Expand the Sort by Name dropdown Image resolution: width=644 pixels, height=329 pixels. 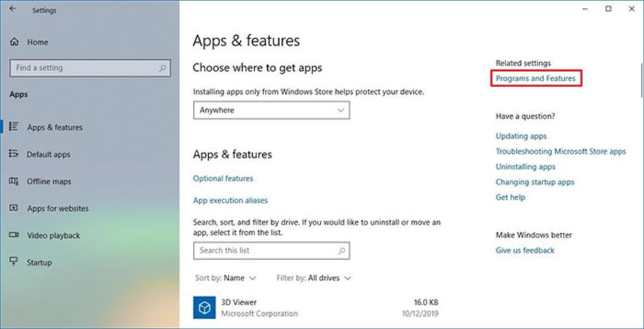click(x=225, y=278)
